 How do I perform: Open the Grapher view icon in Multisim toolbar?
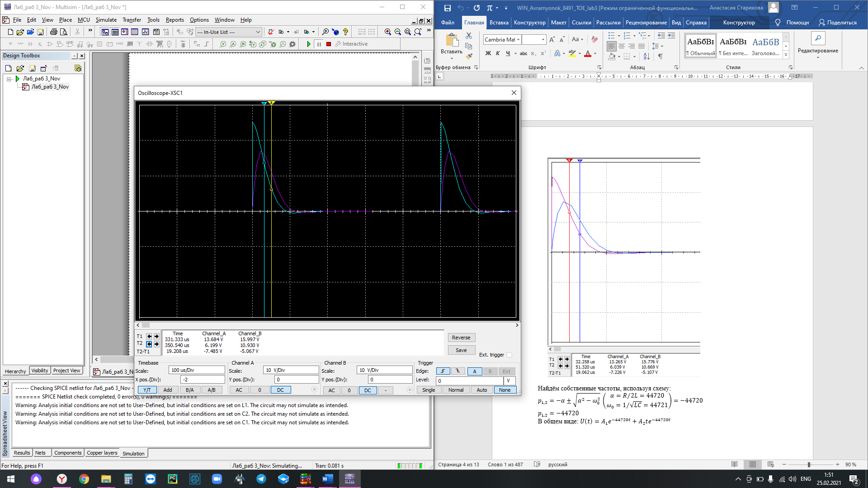click(145, 32)
